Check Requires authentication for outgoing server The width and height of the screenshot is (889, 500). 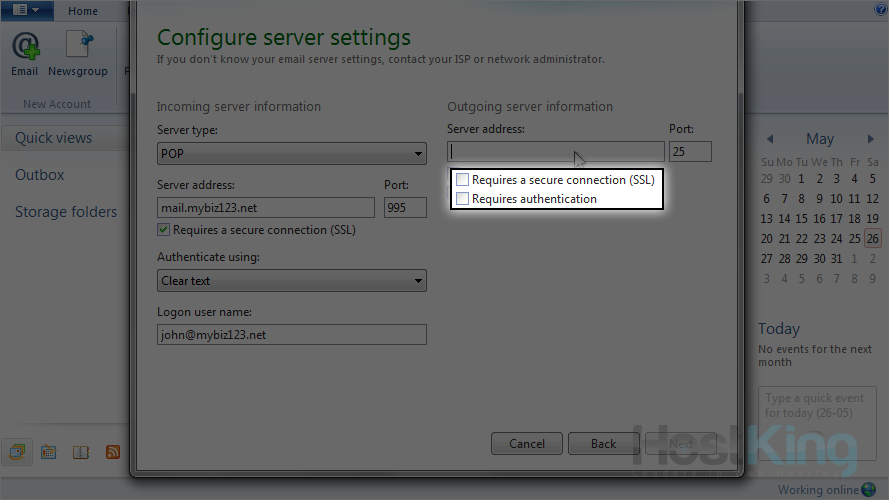pos(462,199)
